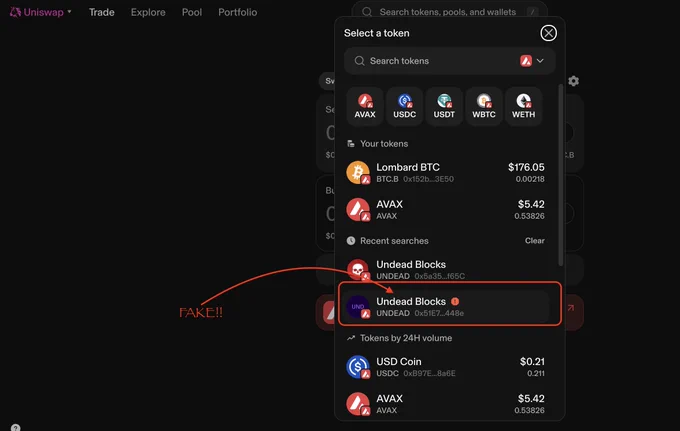This screenshot has height=431, width=680.
Task: Pick the WETH quick token chip
Action: click(x=523, y=106)
